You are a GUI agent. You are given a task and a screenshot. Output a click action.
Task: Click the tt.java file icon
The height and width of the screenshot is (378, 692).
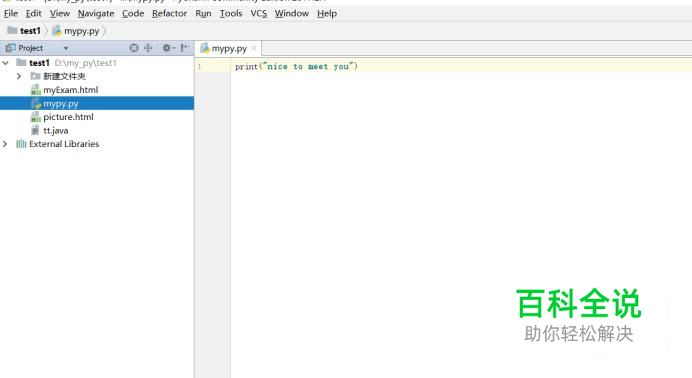click(x=35, y=130)
